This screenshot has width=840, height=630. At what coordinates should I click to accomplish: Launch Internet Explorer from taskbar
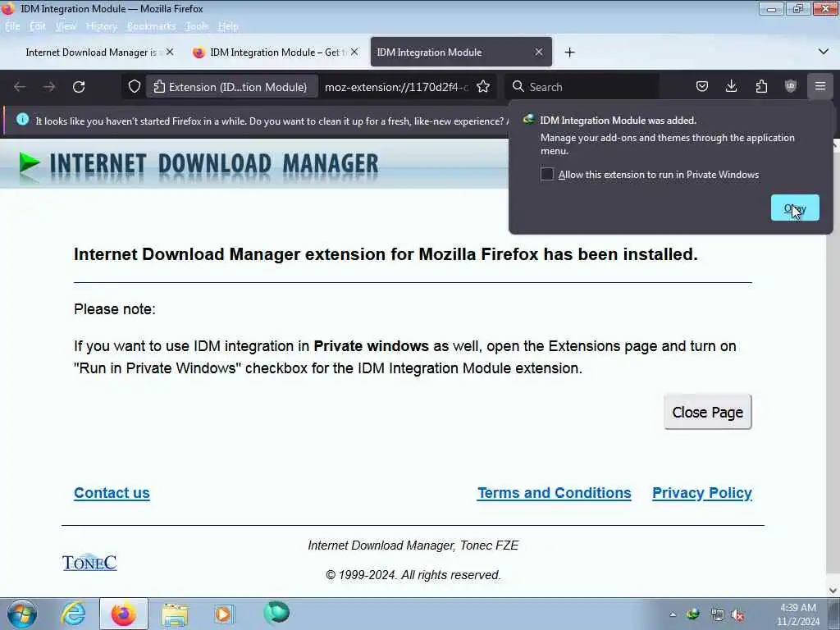(x=73, y=614)
